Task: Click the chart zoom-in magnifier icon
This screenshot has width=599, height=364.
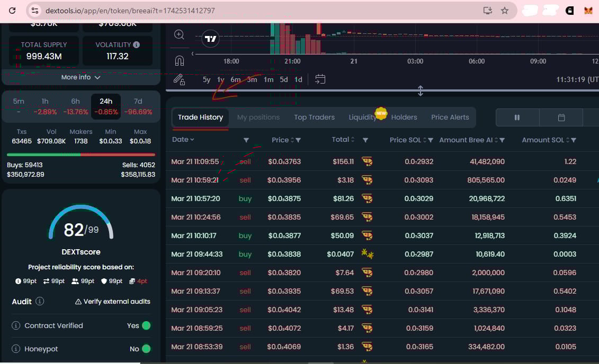Action: coord(179,35)
